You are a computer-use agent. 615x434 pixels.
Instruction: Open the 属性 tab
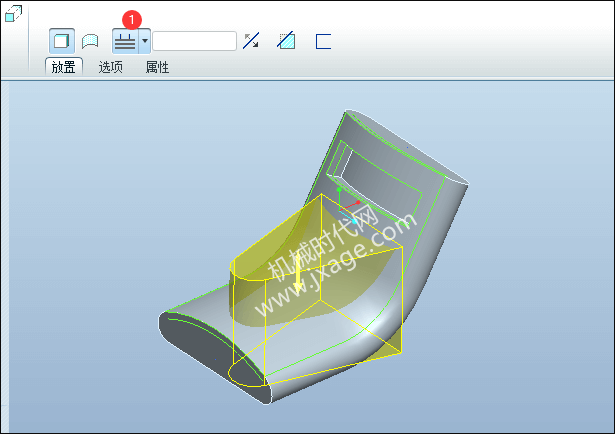pos(157,67)
